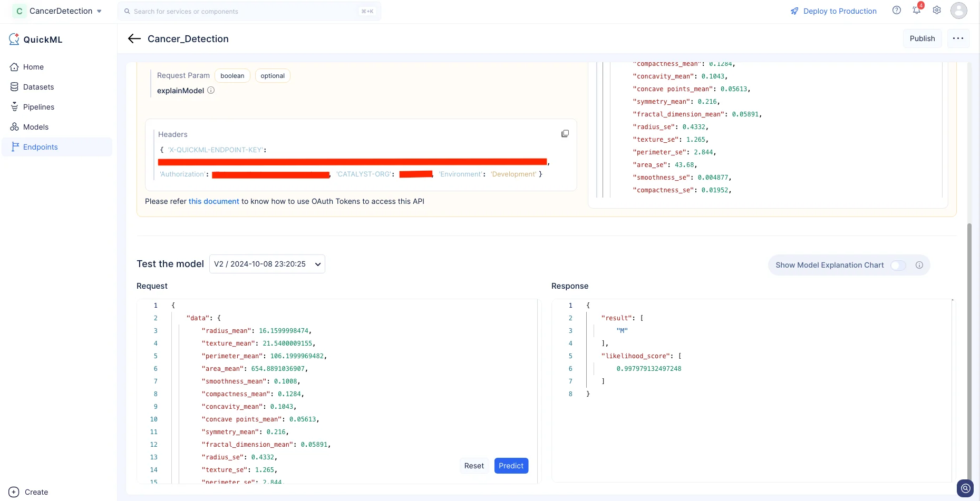Click the help question mark icon
This screenshot has height=501, width=980.
pos(897,11)
